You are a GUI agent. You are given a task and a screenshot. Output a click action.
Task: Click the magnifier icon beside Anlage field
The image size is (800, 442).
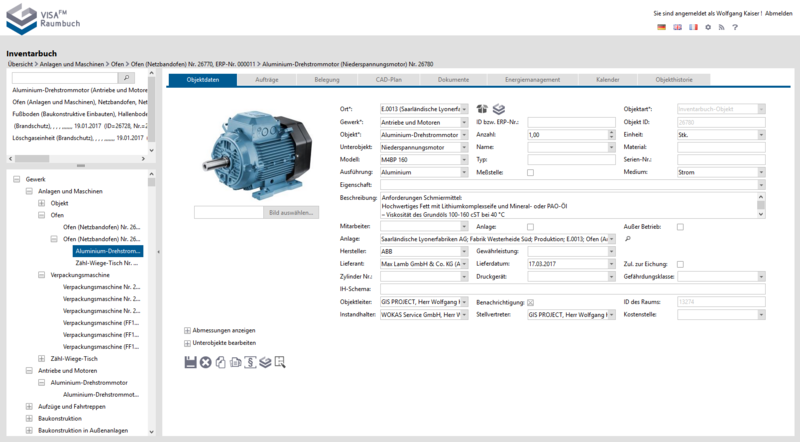tap(628, 239)
